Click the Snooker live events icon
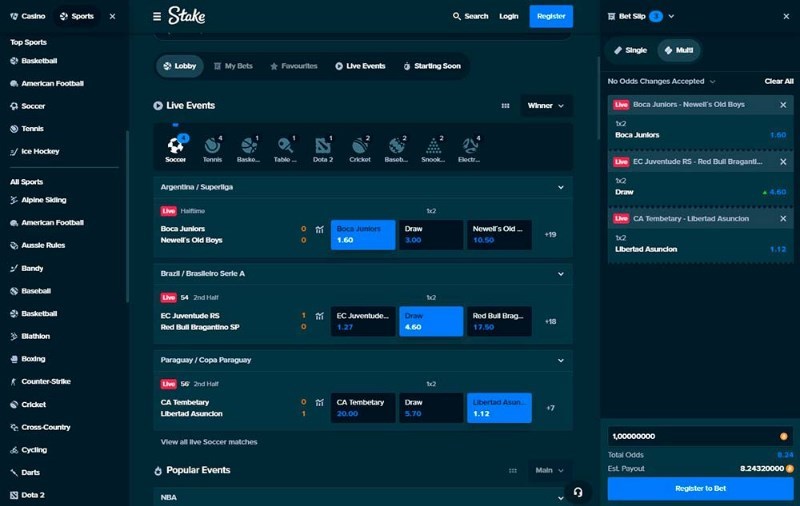 (x=433, y=149)
